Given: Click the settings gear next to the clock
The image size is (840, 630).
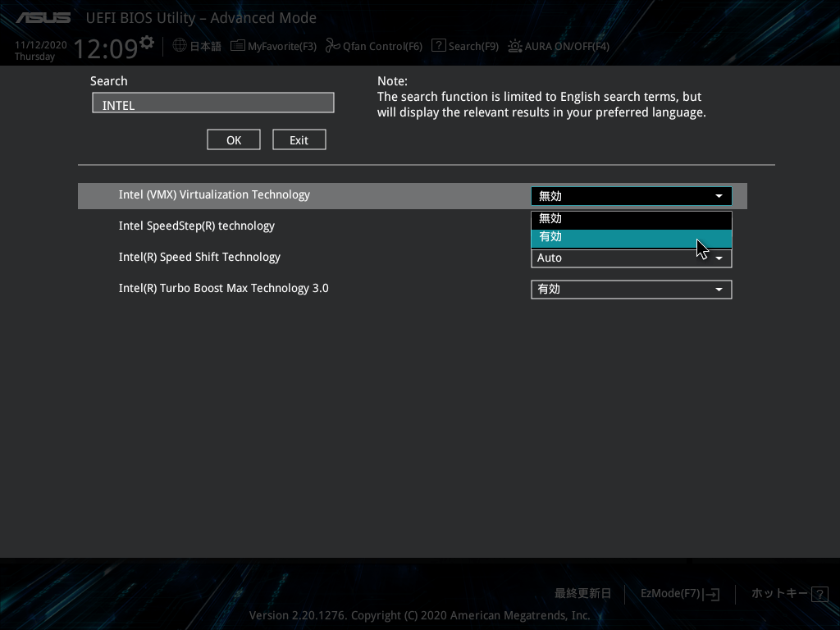Looking at the screenshot, I should click(x=146, y=42).
